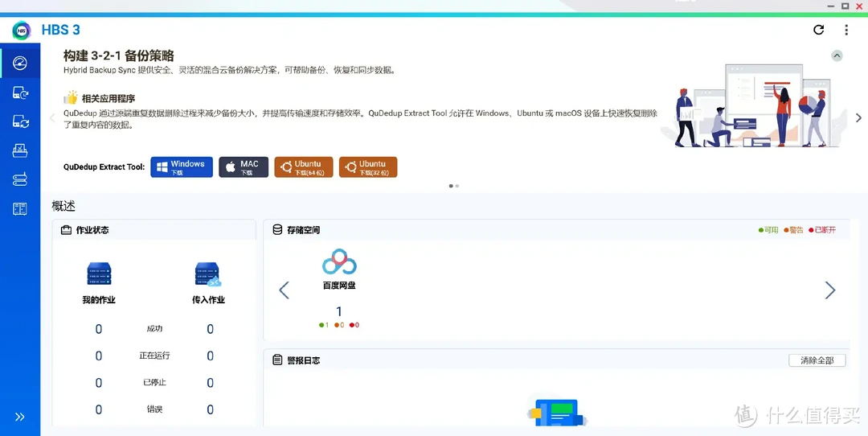Collapse the 3-2-1 backup strategy banner

point(837,56)
